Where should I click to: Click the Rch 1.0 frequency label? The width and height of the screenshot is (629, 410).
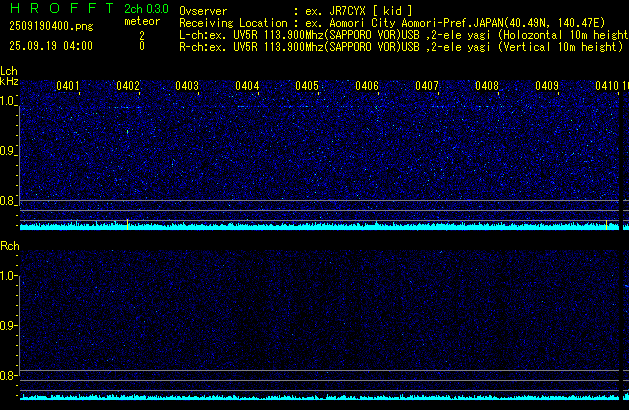[x=8, y=275]
